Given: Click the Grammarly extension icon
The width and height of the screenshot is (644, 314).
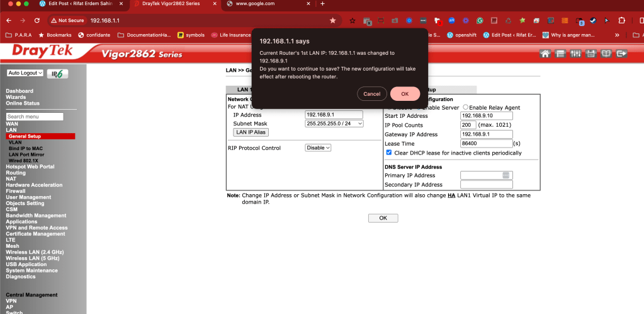Looking at the screenshot, I should [480, 21].
